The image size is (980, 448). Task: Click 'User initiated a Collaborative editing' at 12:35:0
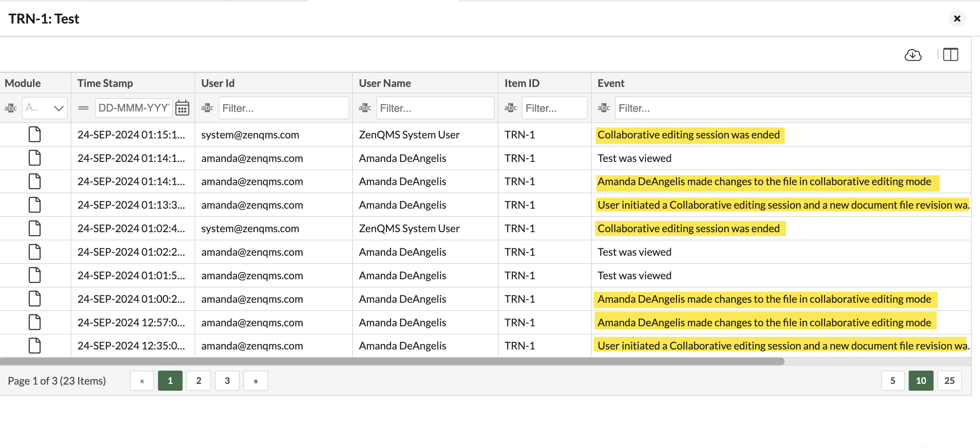click(784, 346)
